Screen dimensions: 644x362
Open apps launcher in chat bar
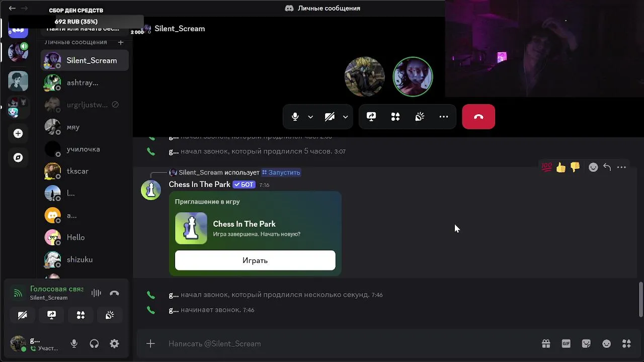626,344
